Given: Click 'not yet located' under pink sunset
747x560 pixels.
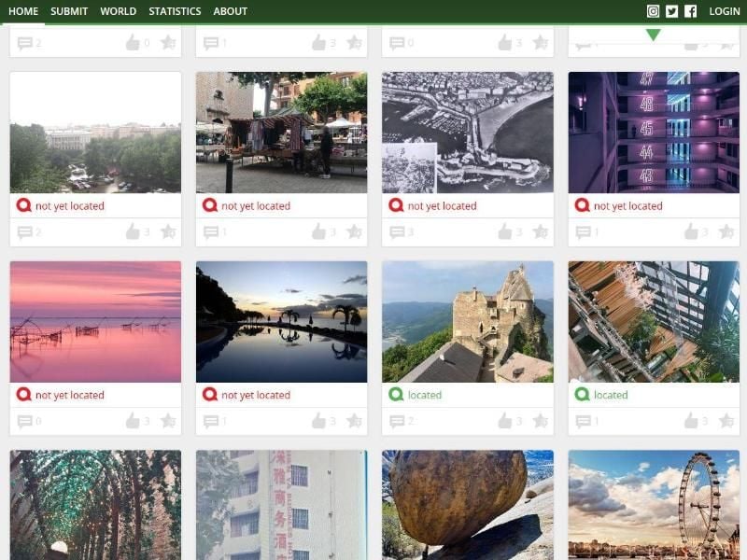Looking at the screenshot, I should pos(69,395).
